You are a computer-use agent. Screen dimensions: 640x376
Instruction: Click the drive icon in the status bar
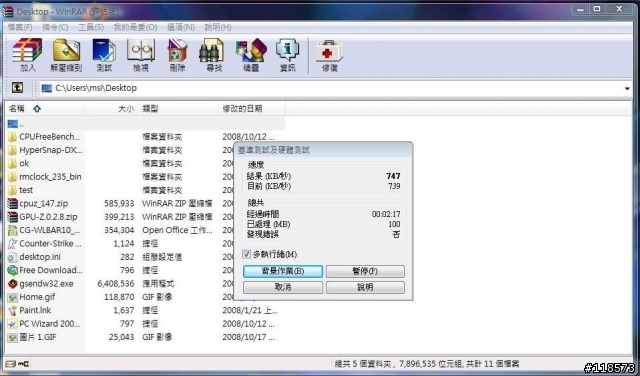coord(11,364)
